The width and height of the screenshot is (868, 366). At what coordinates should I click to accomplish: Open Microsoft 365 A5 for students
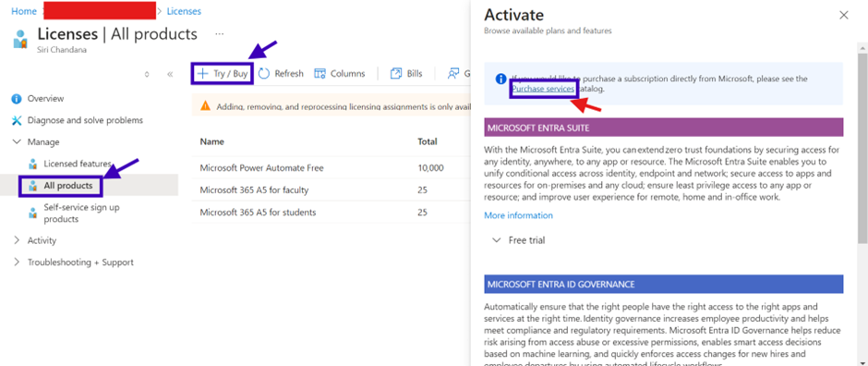pyautogui.click(x=258, y=212)
